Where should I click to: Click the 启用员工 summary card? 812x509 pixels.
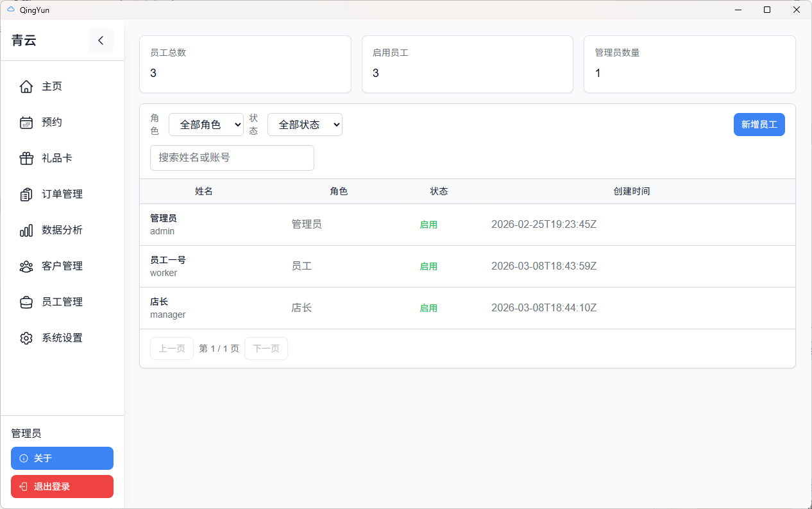[x=468, y=64]
